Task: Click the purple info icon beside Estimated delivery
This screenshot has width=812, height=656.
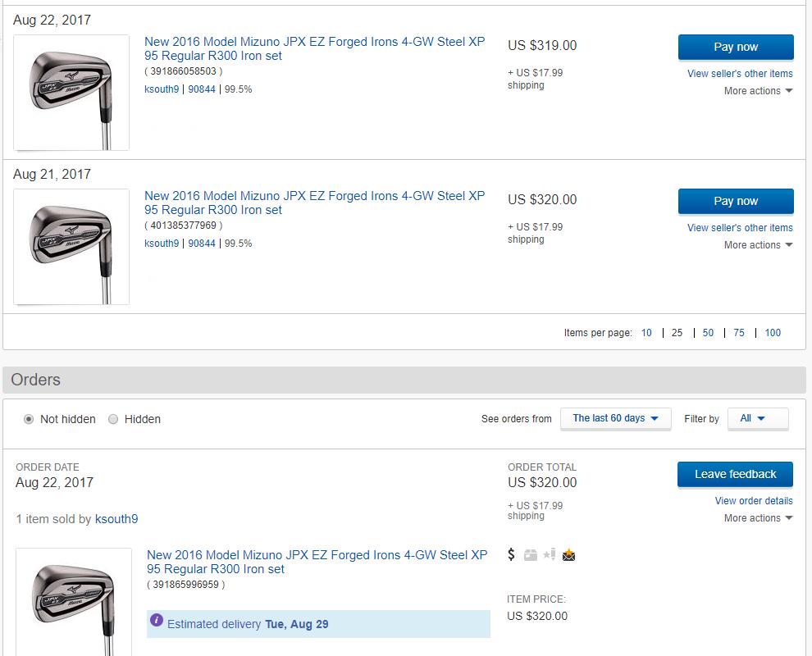Action: 157,621
